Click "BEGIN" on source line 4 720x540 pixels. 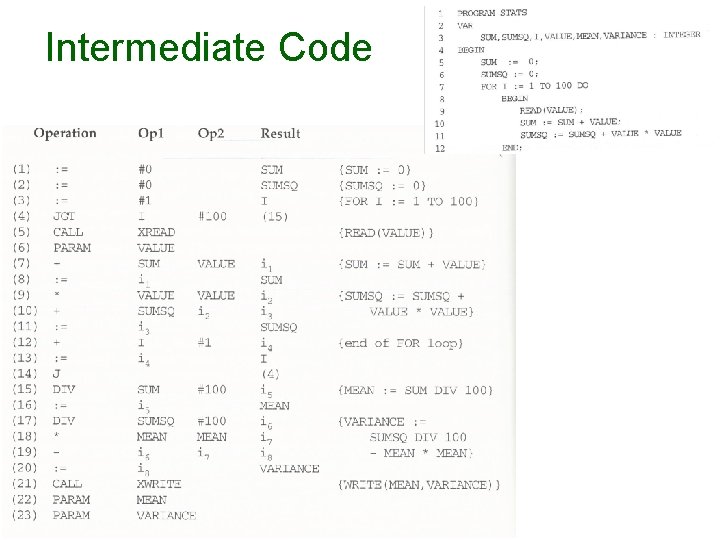(471, 50)
